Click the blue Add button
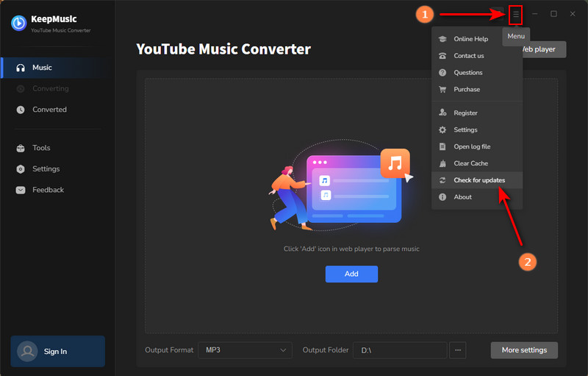This screenshot has height=376, width=588. coord(351,274)
